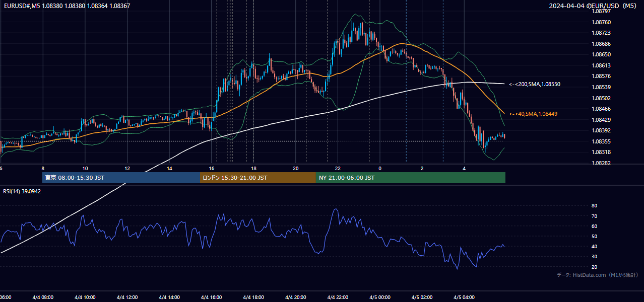Click the 4/4 18:00 date label on bottom axis
The height and width of the screenshot is (302, 644).
[x=253, y=297]
